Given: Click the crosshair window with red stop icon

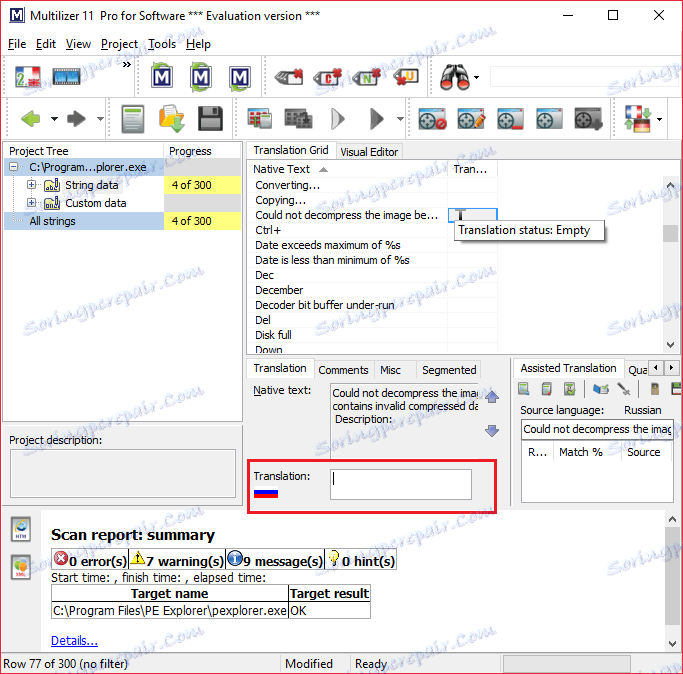Looking at the screenshot, I should pyautogui.click(x=432, y=119).
